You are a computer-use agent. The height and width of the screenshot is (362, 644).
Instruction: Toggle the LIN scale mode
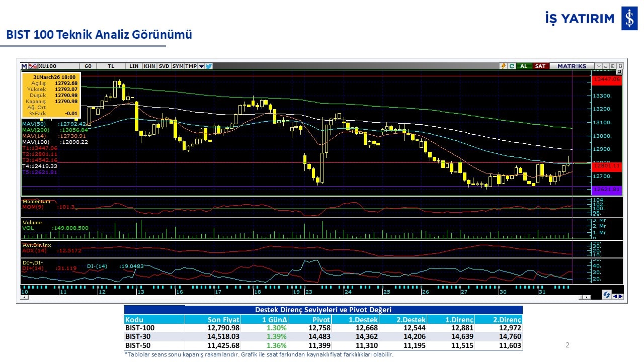(134, 66)
